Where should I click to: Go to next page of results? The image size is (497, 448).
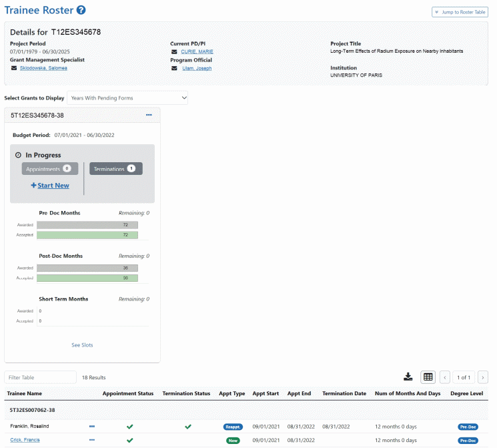(x=483, y=377)
